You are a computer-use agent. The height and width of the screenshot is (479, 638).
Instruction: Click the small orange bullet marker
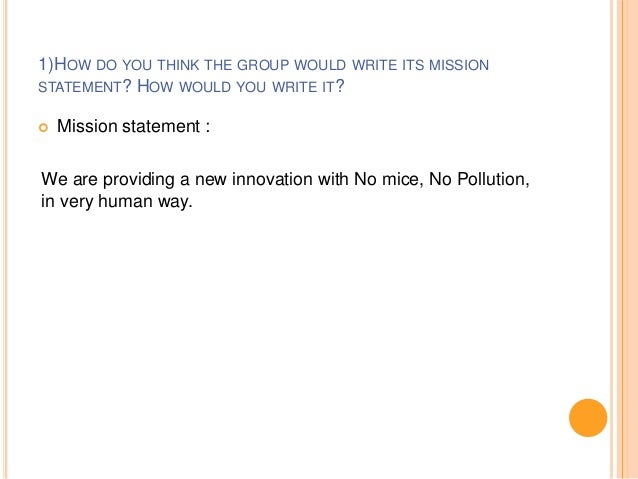pyautogui.click(x=43, y=128)
